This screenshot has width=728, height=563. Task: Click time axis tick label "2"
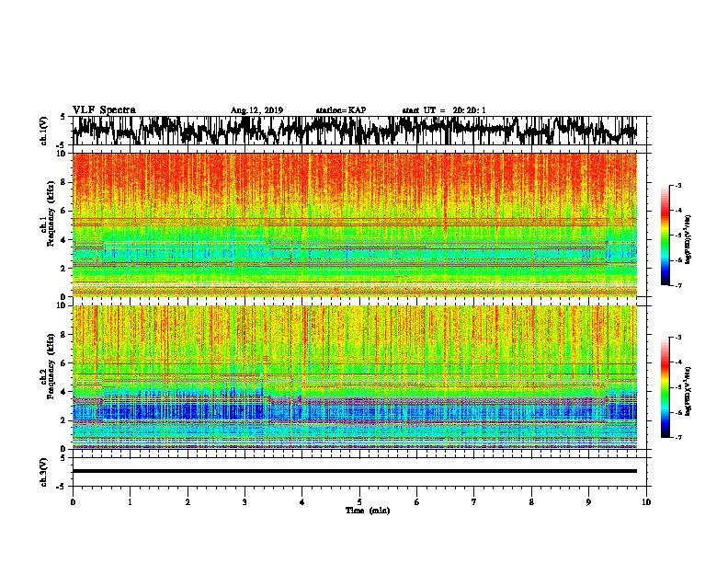tap(188, 502)
